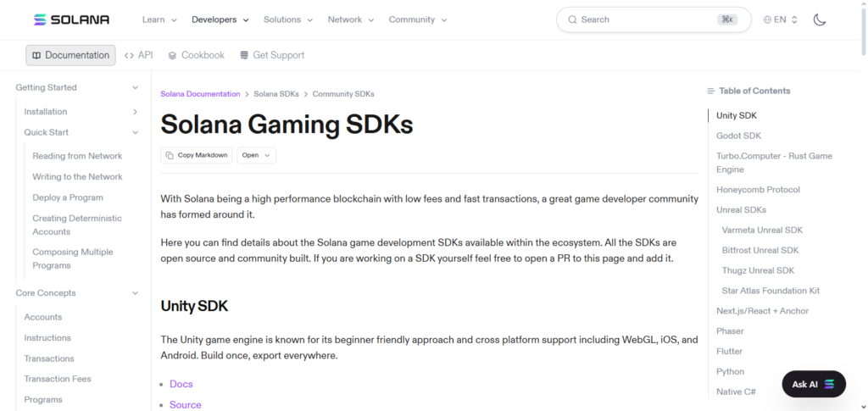Open Composing Multiple Programs page
868x411 pixels.
pos(73,258)
